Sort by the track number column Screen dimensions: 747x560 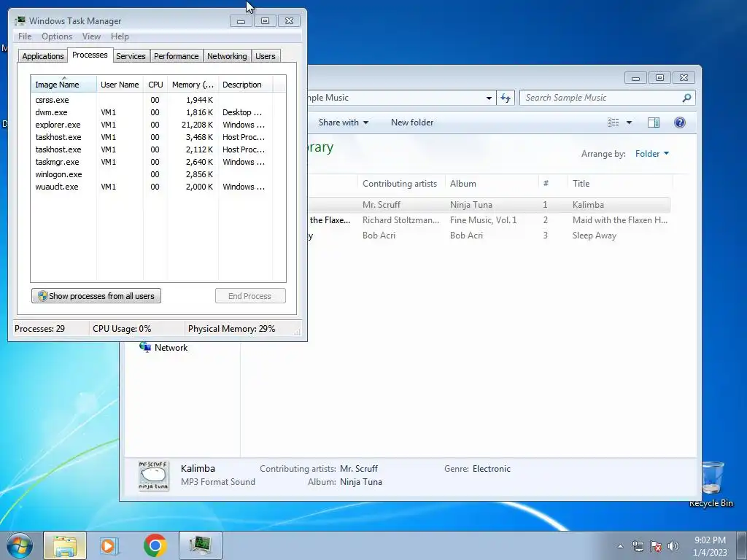point(553,183)
